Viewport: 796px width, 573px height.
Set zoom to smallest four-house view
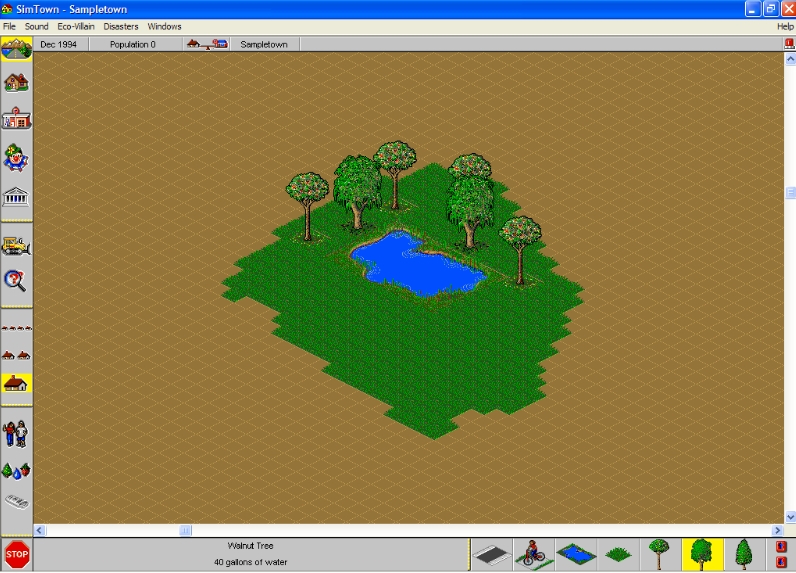pyautogui.click(x=16, y=328)
